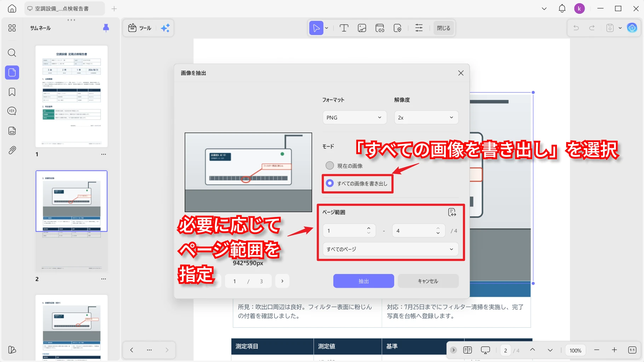644x362 pixels.
Task: Open a new tab with the plus button
Action: [114, 8]
